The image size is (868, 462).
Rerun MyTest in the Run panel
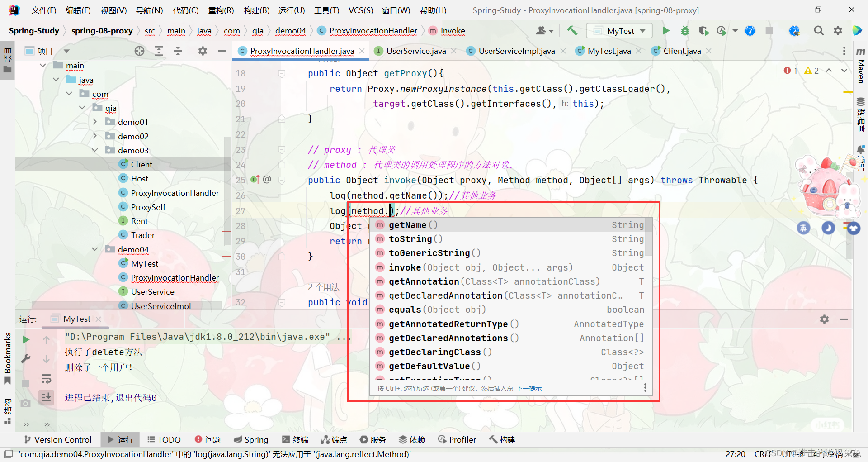pyautogui.click(x=26, y=339)
